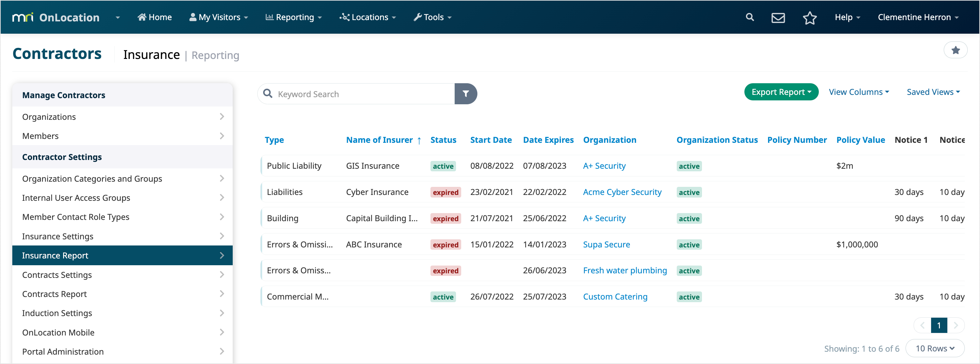The height and width of the screenshot is (364, 980).
Task: Click the MRI OnLocation logo
Action: [x=56, y=17]
